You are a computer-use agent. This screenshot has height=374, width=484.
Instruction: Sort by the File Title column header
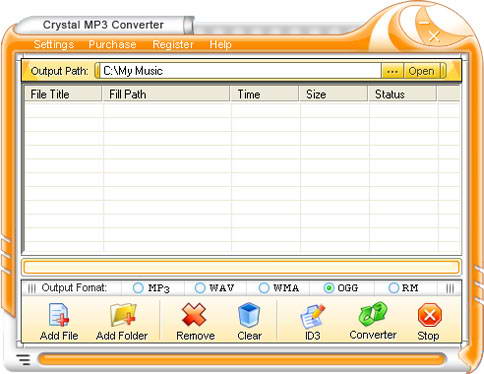click(x=63, y=94)
